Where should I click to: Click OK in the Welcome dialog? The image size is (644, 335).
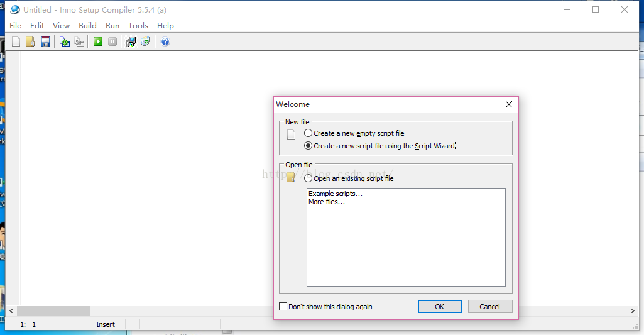pyautogui.click(x=440, y=307)
